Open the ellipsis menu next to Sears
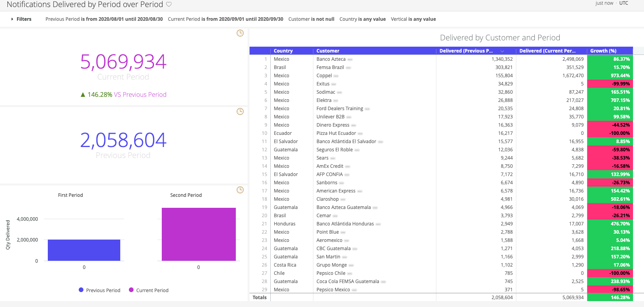 coord(333,158)
